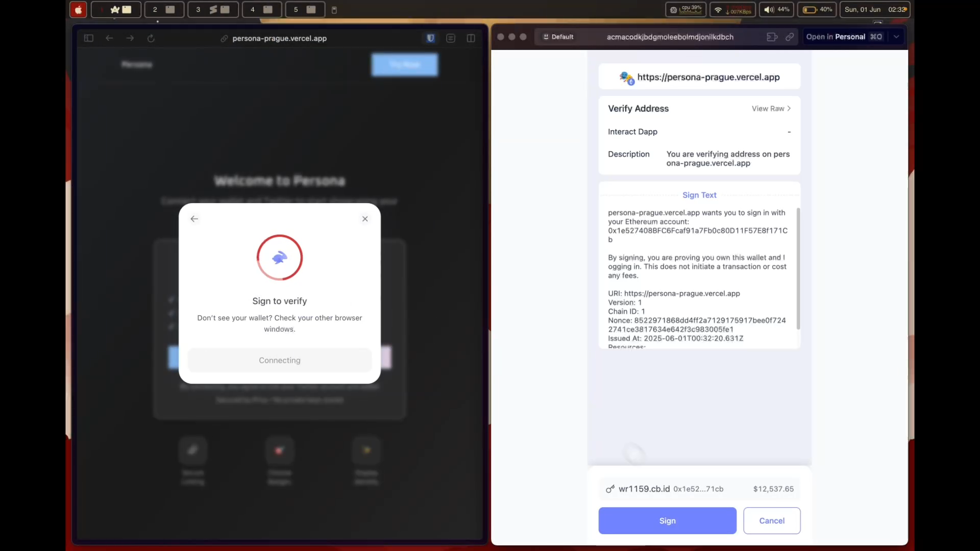Toggle the split view icon in the browser toolbar
The image size is (980, 551).
pyautogui.click(x=471, y=38)
